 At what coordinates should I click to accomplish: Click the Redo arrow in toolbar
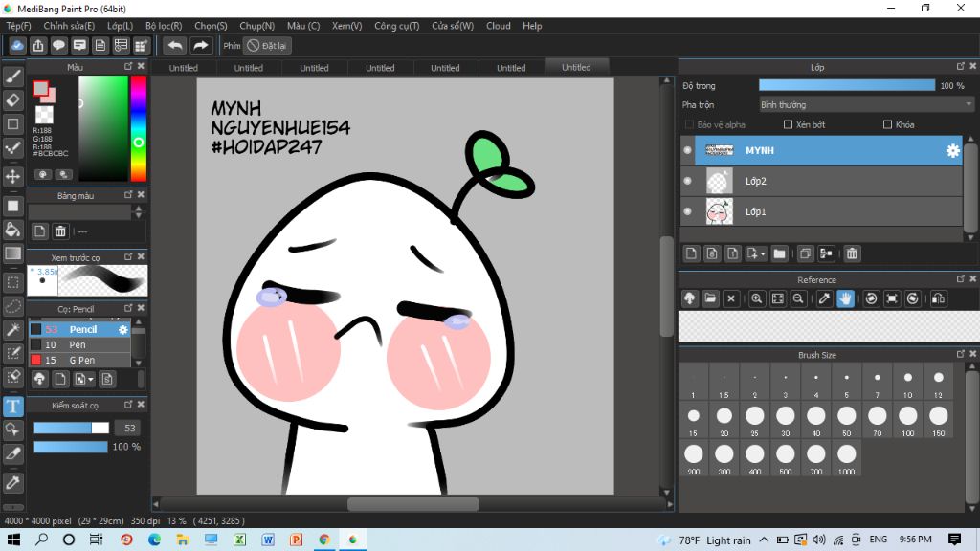point(201,46)
